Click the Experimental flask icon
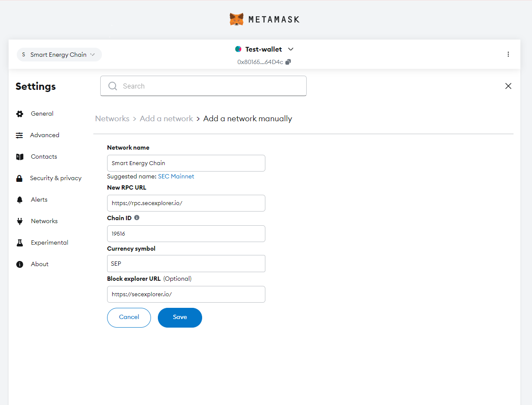 pyautogui.click(x=19, y=243)
